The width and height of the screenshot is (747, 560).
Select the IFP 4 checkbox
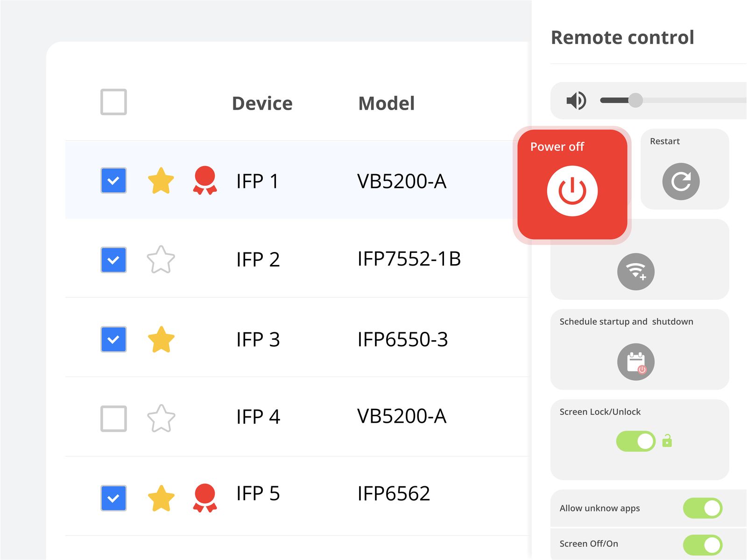click(x=113, y=419)
